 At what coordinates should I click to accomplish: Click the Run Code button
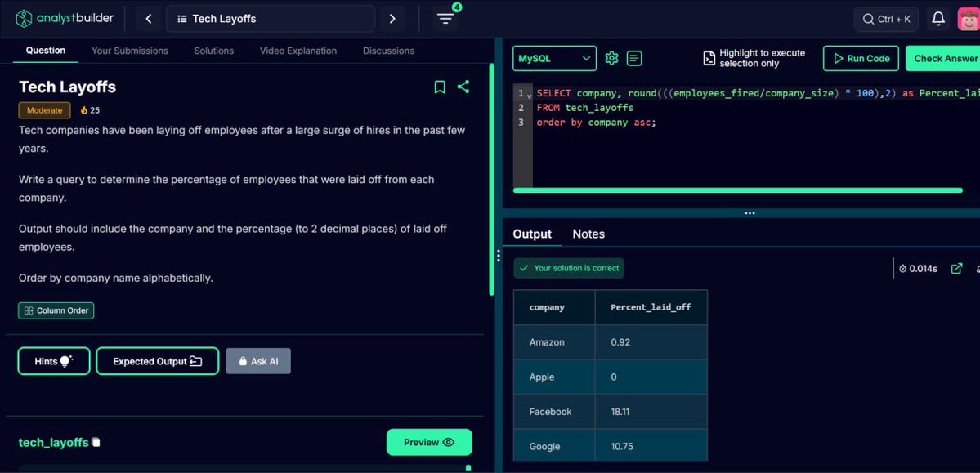pyautogui.click(x=861, y=59)
